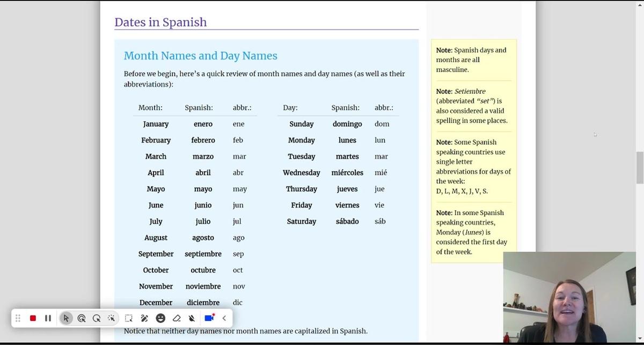644x345 pixels.
Task: Click the 'Dates in Spanish' heading
Action: tap(160, 22)
